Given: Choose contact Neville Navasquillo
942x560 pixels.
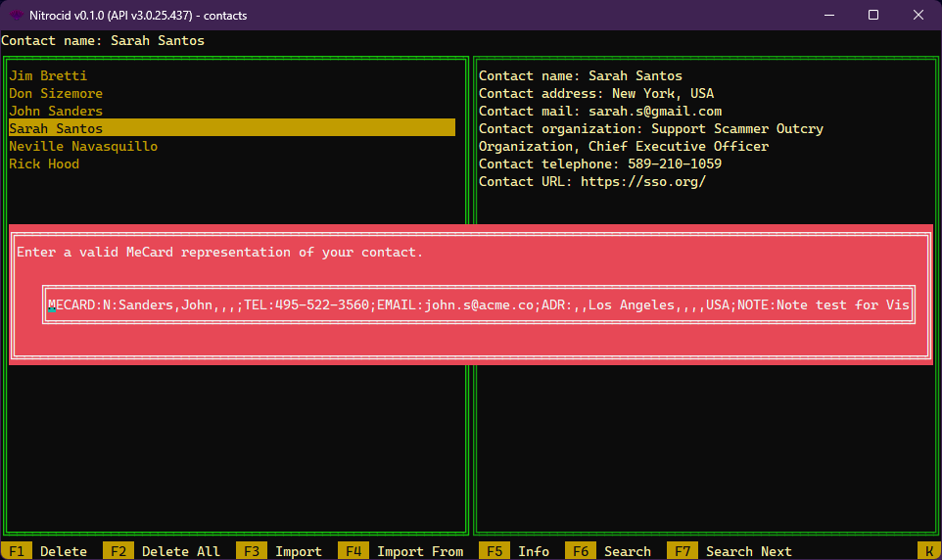Looking at the screenshot, I should tap(83, 146).
